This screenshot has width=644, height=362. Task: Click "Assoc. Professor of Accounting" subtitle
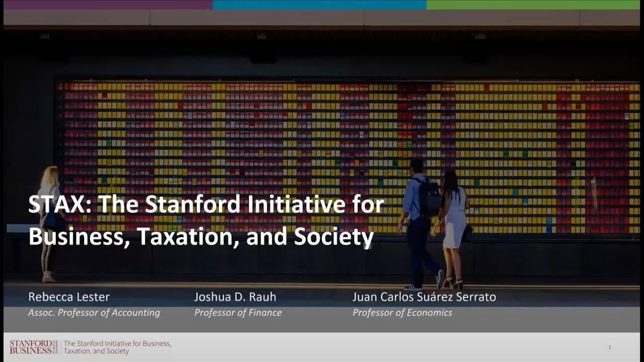[x=94, y=313]
